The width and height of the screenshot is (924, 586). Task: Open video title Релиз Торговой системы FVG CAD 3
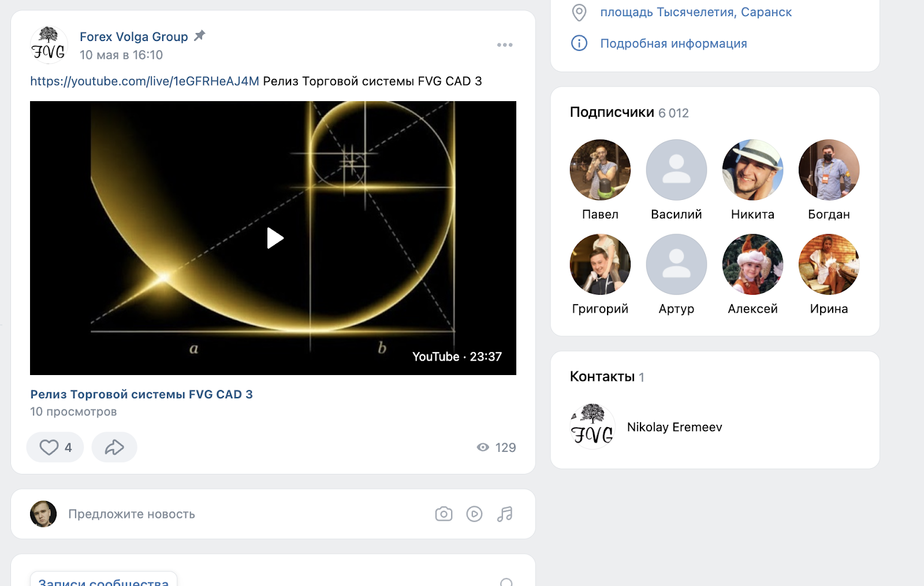pyautogui.click(x=141, y=394)
